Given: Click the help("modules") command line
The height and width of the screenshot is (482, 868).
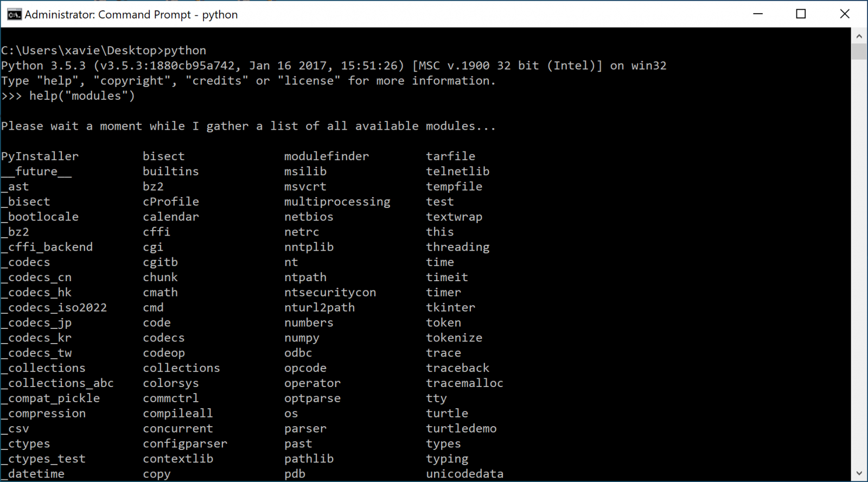Looking at the screenshot, I should point(81,96).
